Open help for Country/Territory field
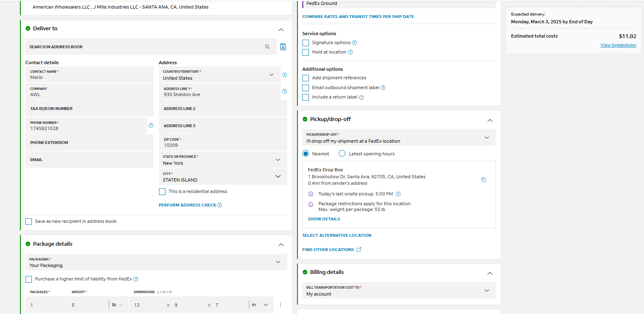This screenshot has width=644, height=314. click(x=284, y=75)
